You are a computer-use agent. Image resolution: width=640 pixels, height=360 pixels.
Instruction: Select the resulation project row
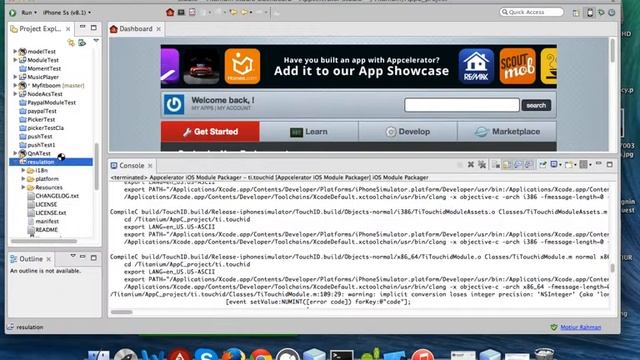coord(51,162)
